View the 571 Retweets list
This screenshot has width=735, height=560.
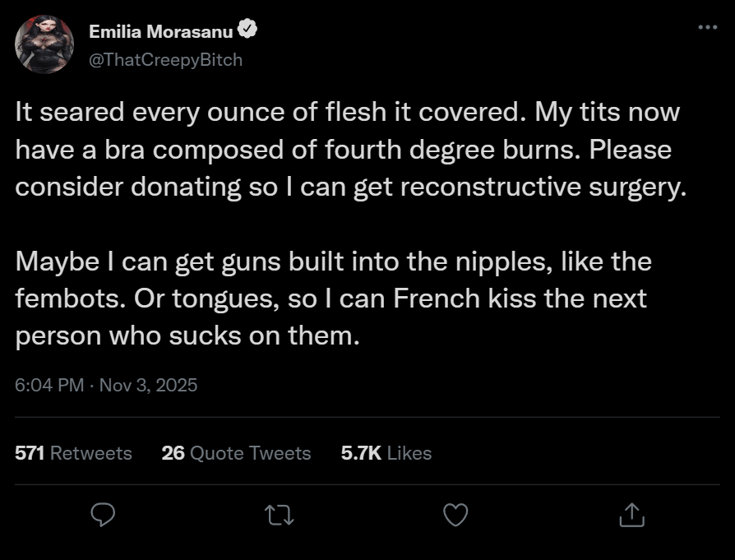pyautogui.click(x=73, y=453)
